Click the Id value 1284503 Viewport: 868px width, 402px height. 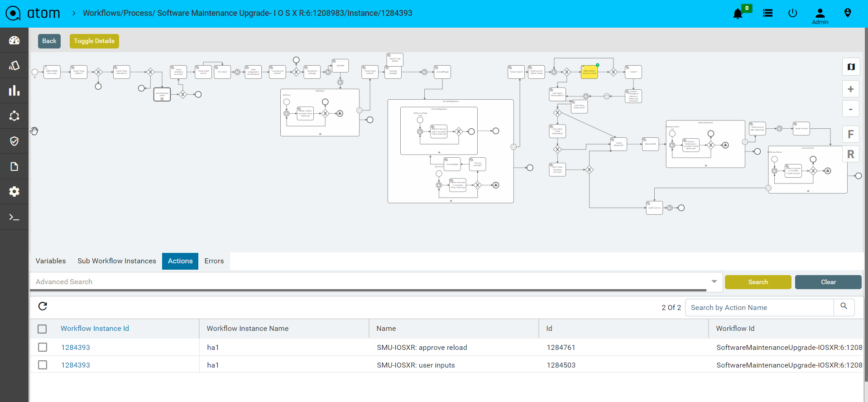(x=561, y=365)
